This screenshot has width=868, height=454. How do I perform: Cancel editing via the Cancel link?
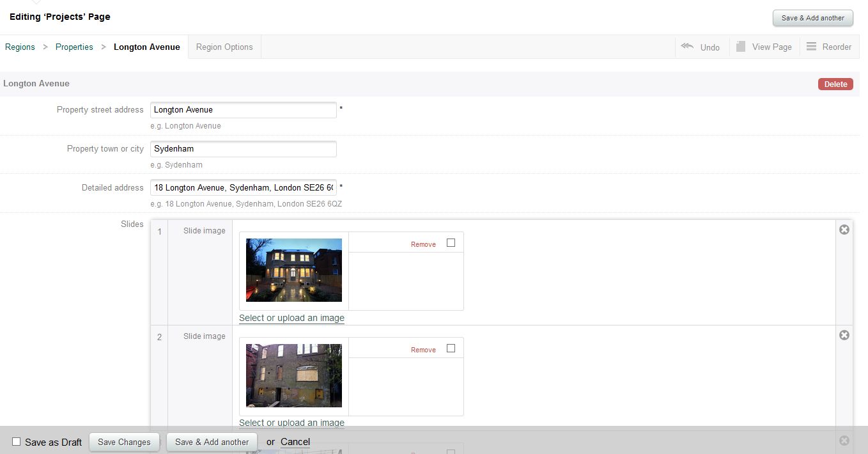click(x=295, y=442)
